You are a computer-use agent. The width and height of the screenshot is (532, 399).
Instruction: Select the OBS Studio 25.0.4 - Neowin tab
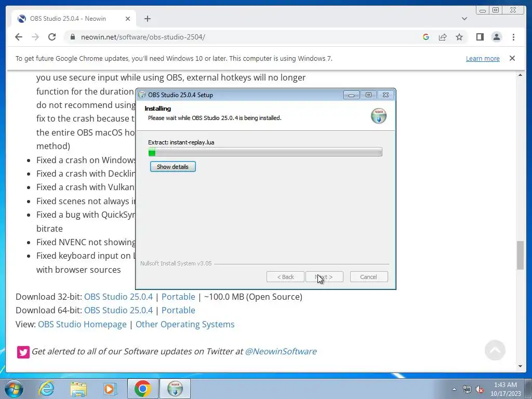click(x=74, y=19)
